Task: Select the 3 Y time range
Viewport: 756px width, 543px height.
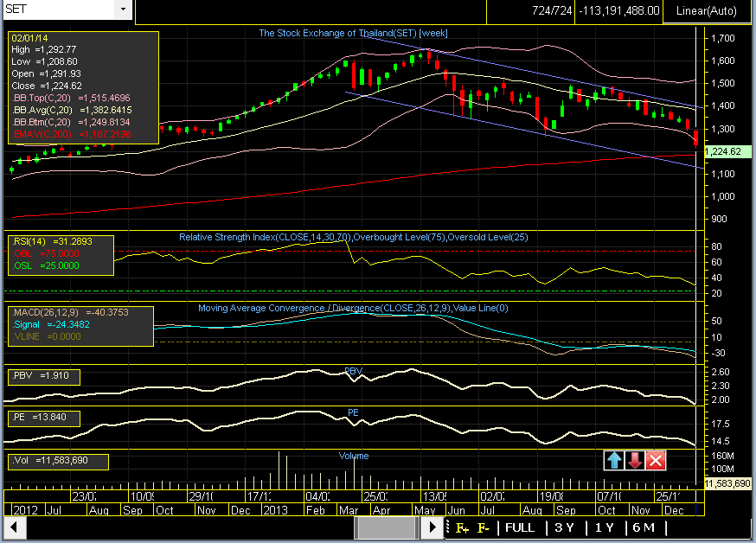Action: pos(565,527)
